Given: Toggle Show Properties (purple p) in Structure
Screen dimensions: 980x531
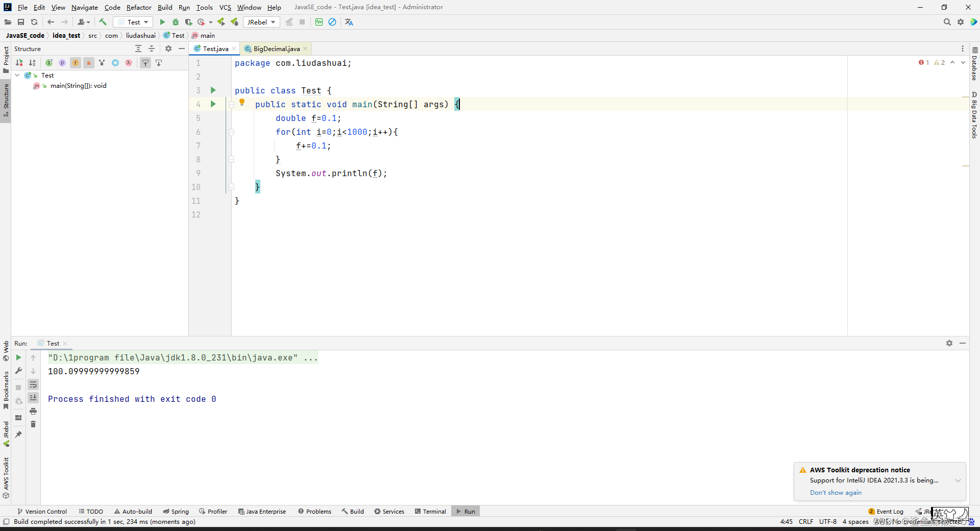Looking at the screenshot, I should 62,63.
